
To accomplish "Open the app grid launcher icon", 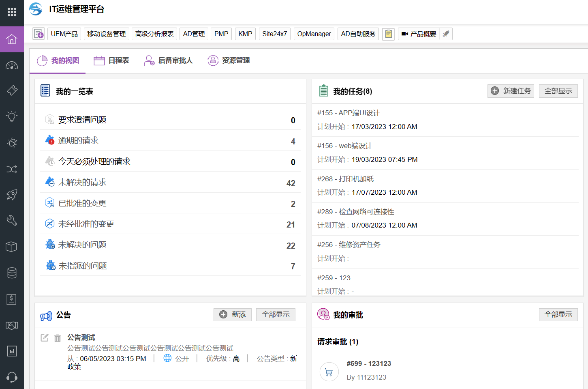I will [12, 12].
